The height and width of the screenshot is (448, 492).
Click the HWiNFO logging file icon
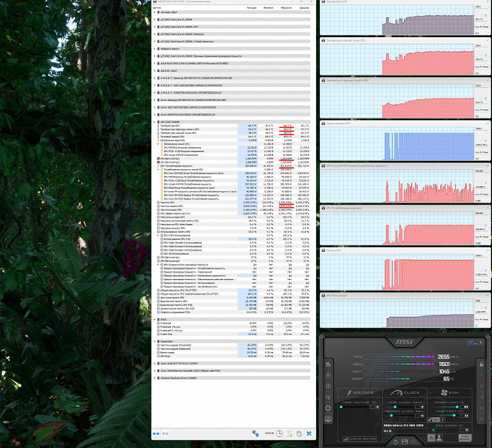point(290,433)
